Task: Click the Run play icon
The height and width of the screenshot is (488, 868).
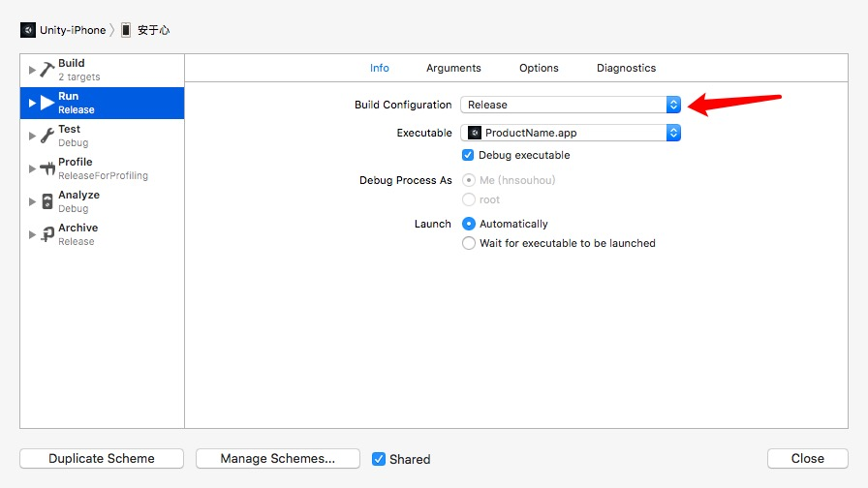Action: pyautogui.click(x=46, y=103)
